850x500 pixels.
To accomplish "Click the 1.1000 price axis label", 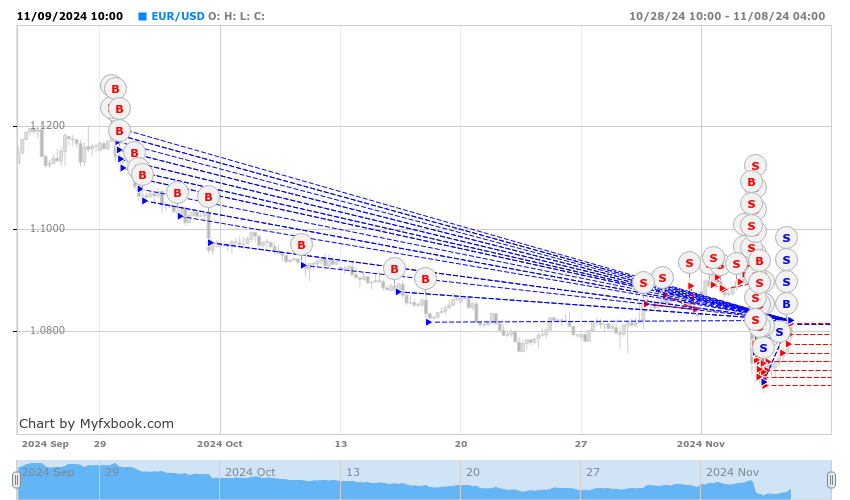I will point(47,228).
